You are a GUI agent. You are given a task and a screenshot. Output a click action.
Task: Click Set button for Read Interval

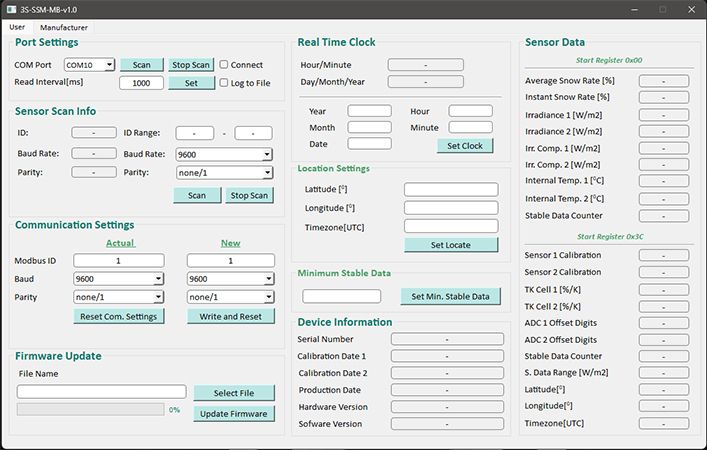point(191,83)
